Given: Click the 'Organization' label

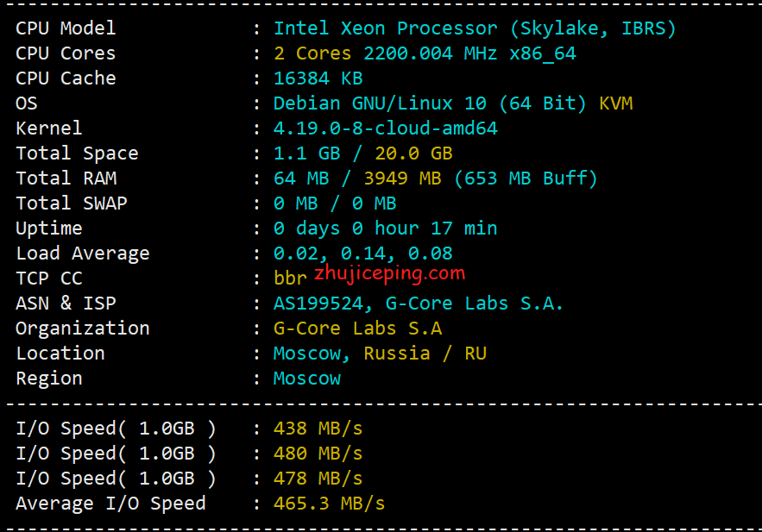Looking at the screenshot, I should click(83, 329).
